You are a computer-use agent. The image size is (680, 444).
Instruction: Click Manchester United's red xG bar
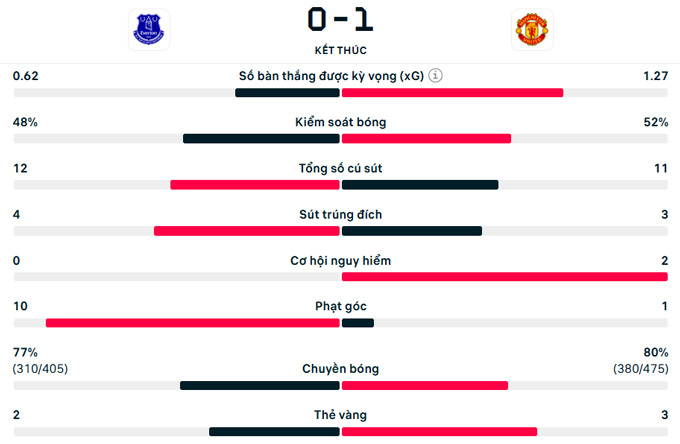452,93
